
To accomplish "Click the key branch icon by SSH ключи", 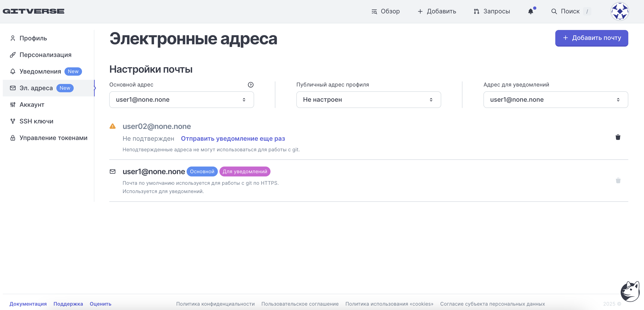I will coord(12,121).
